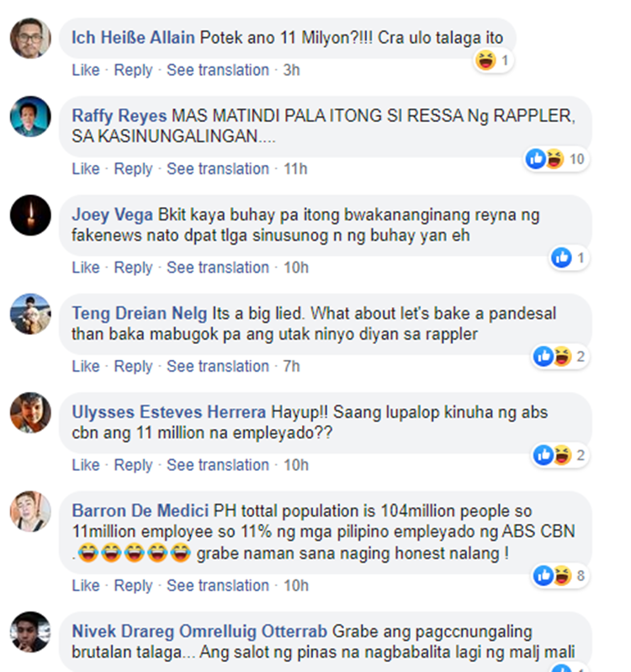The image size is (631, 672).
Task: Open Ulysses Esteves Herrera's profile picture
Action: 30,413
